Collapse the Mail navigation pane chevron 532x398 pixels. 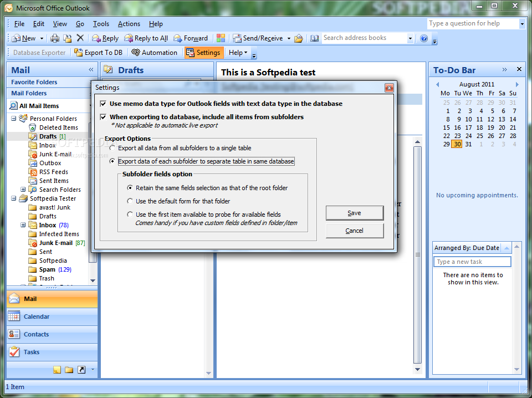point(91,69)
